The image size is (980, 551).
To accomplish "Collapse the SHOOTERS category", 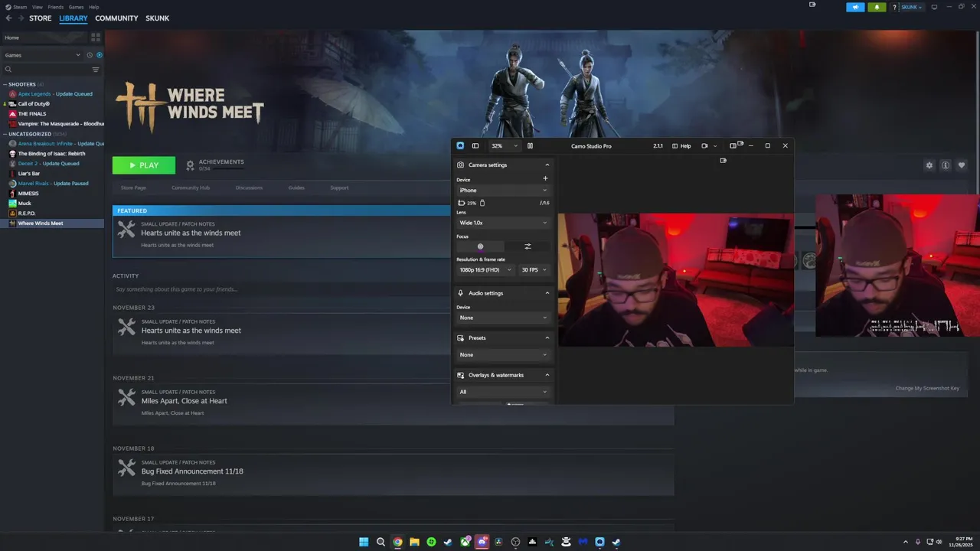I will click(5, 84).
